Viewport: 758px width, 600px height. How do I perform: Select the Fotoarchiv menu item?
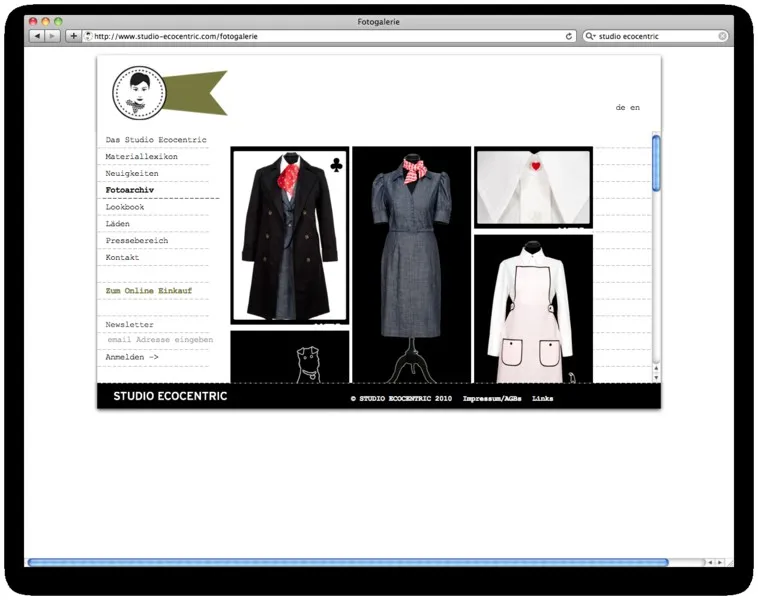tap(130, 190)
